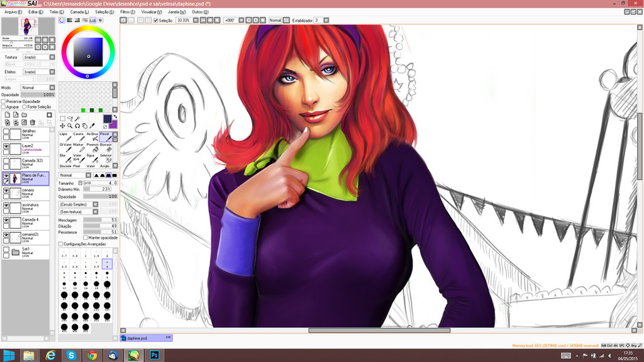Screen dimensions: 644x362
Task: Open Google Chrome from the taskbar
Action: point(92,355)
